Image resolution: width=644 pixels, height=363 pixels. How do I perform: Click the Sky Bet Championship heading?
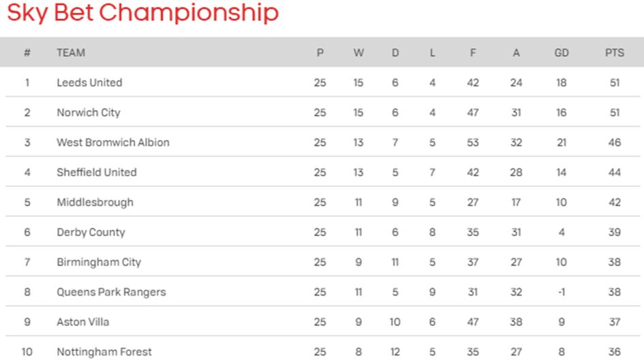click(x=142, y=13)
